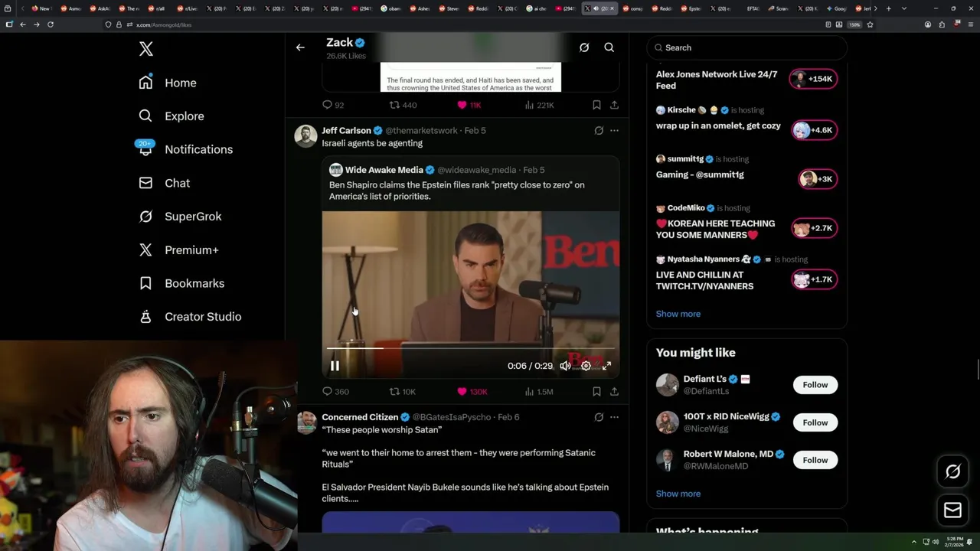Screen dimensions: 980x551
Task: Join Alex Jones Network Live 24/7 Feed
Action: tap(814, 79)
